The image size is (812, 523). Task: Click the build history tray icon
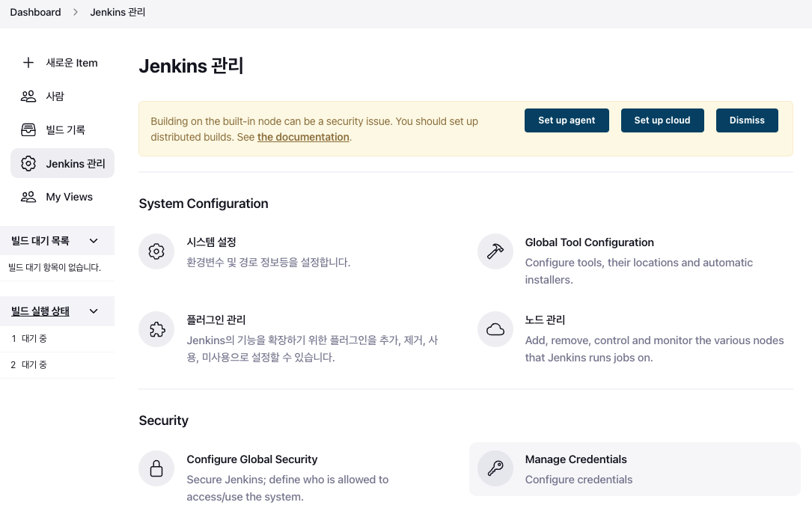tap(28, 129)
